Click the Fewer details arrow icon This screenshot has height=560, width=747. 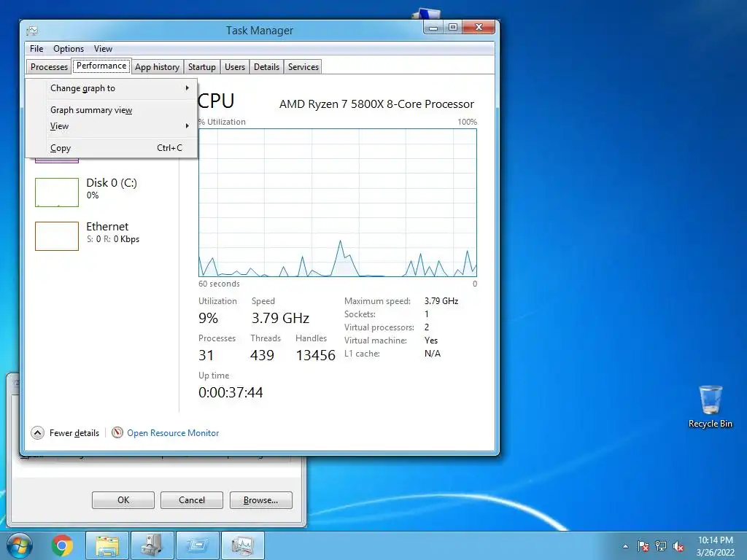[38, 433]
